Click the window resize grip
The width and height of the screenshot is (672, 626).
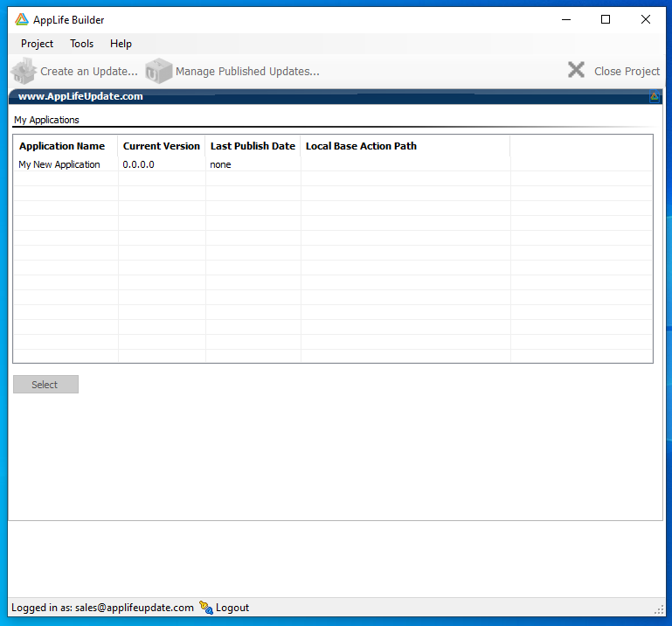point(659,609)
